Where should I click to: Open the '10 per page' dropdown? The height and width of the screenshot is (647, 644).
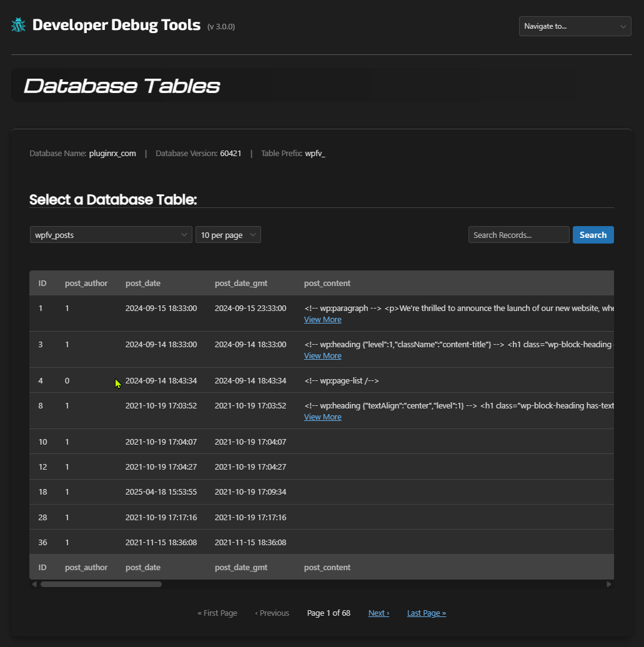[225, 234]
